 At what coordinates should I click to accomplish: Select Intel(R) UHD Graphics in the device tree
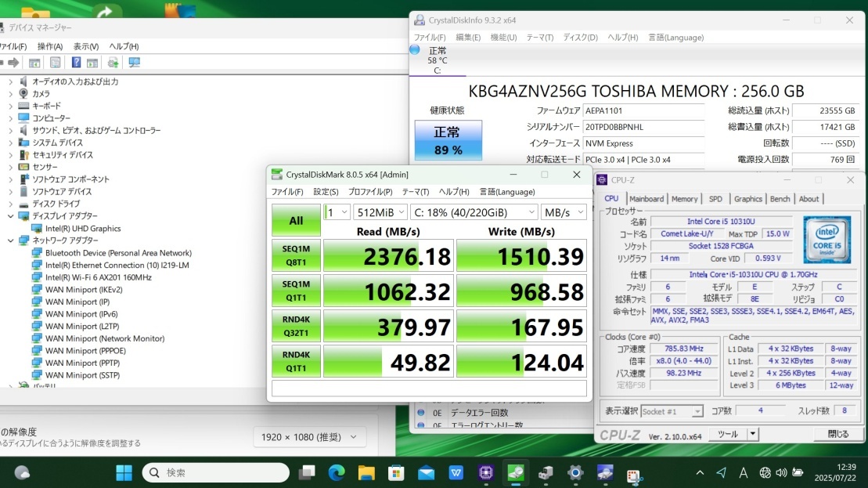click(83, 228)
